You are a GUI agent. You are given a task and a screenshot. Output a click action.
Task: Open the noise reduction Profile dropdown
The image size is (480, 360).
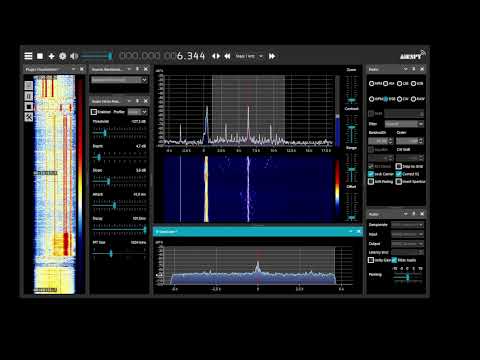[x=137, y=112]
